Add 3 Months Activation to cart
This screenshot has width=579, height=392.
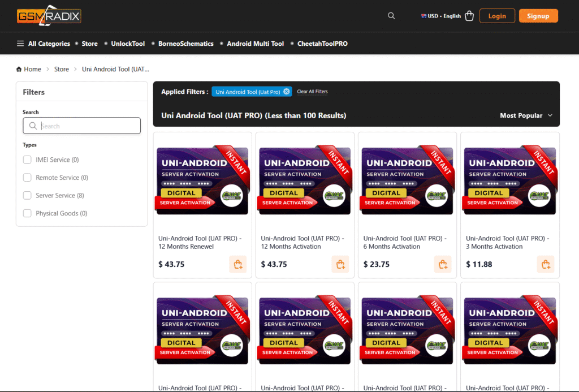[545, 264]
